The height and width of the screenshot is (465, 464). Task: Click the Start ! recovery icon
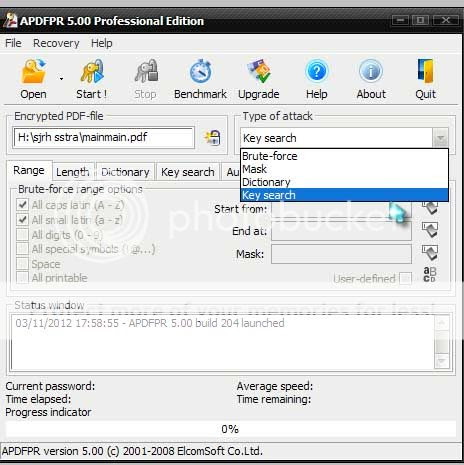(x=92, y=71)
